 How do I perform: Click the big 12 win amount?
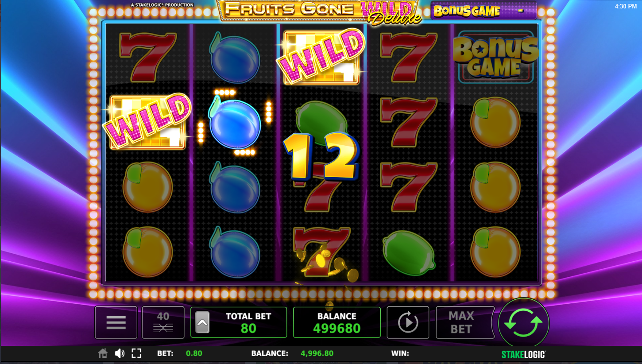(321, 156)
